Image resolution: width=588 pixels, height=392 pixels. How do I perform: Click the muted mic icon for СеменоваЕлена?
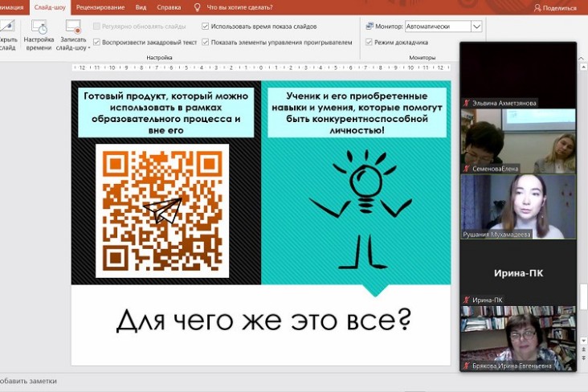[466, 169]
